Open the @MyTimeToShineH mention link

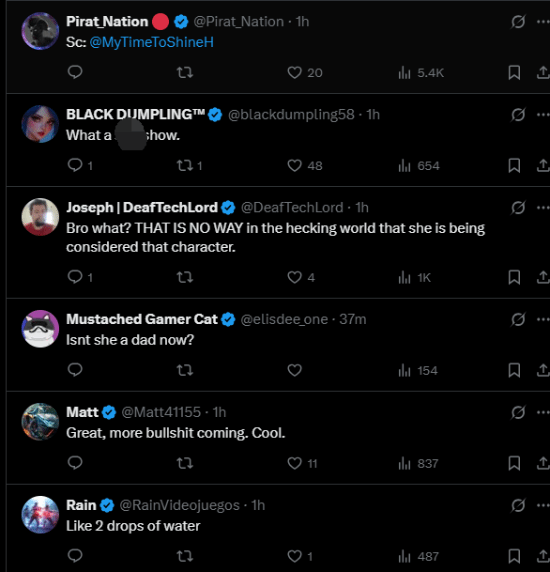[151, 42]
